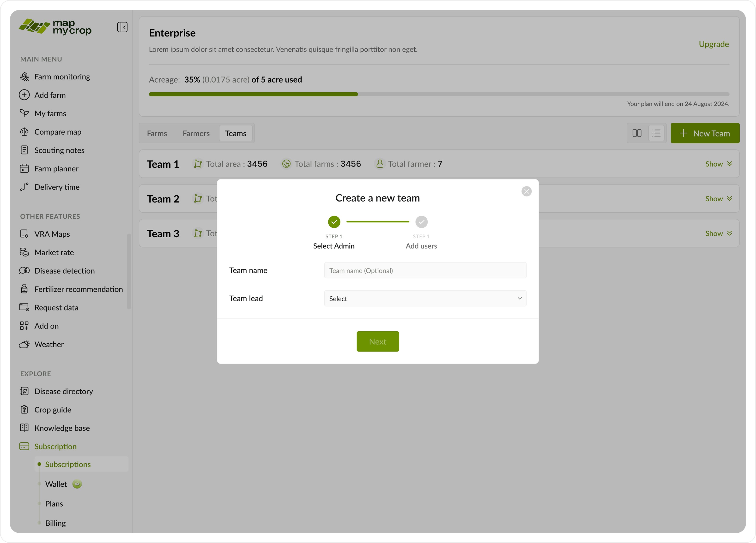Select the Farms tab

[157, 134]
